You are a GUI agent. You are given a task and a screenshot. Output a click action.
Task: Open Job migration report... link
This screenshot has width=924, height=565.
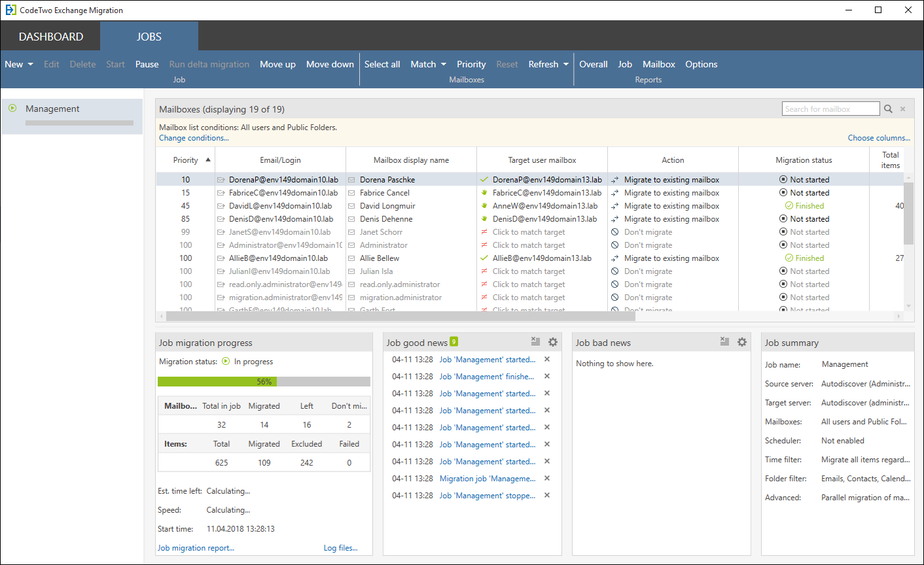196,548
